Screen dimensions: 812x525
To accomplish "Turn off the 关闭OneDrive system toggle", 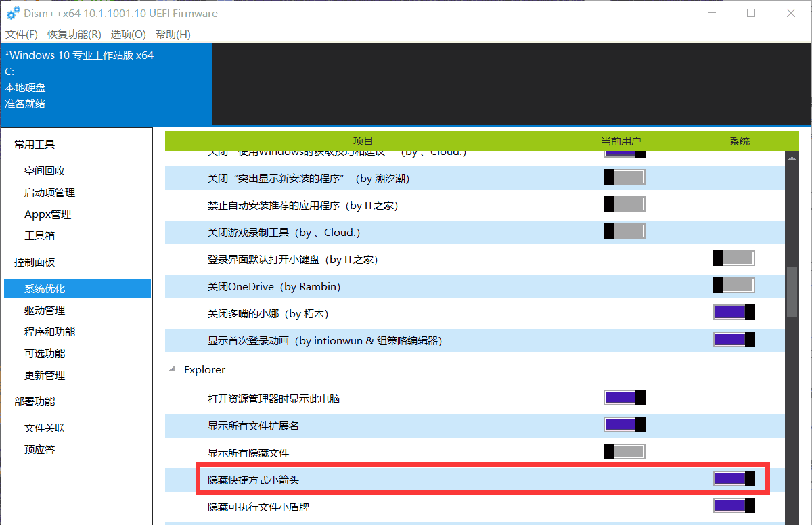I will pos(734,285).
